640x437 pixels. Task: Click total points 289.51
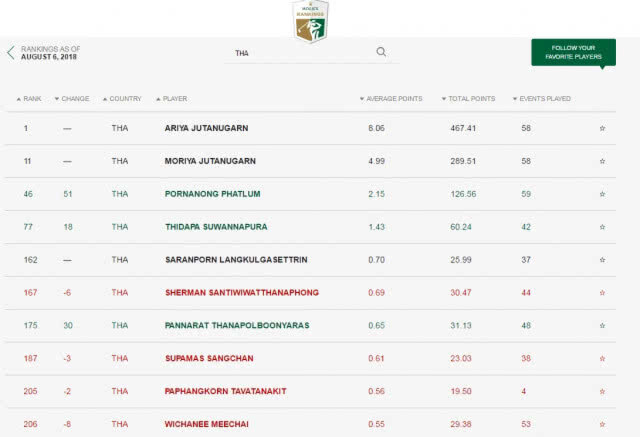(x=463, y=161)
